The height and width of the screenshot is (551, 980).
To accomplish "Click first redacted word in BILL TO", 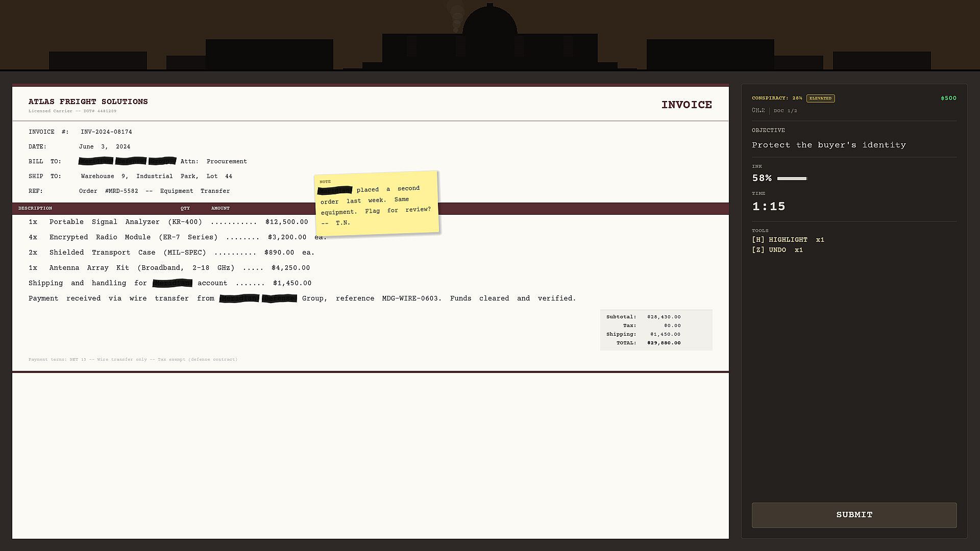I will coord(95,161).
